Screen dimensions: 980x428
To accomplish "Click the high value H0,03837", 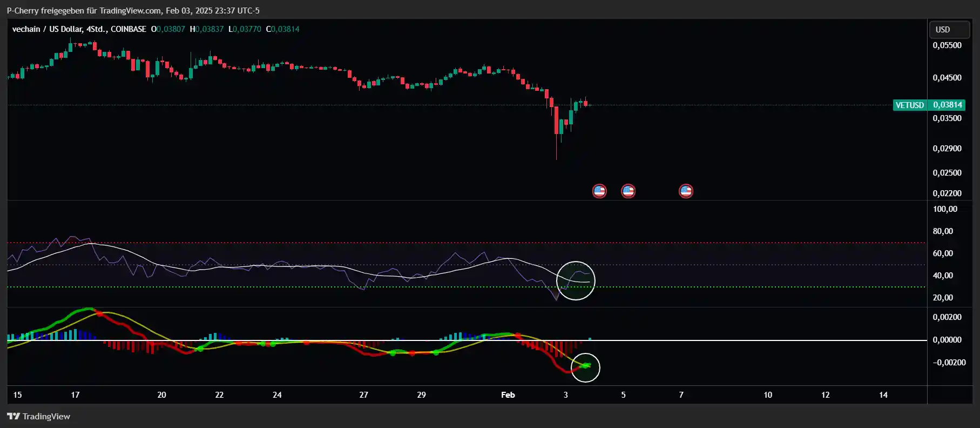I will [x=206, y=29].
